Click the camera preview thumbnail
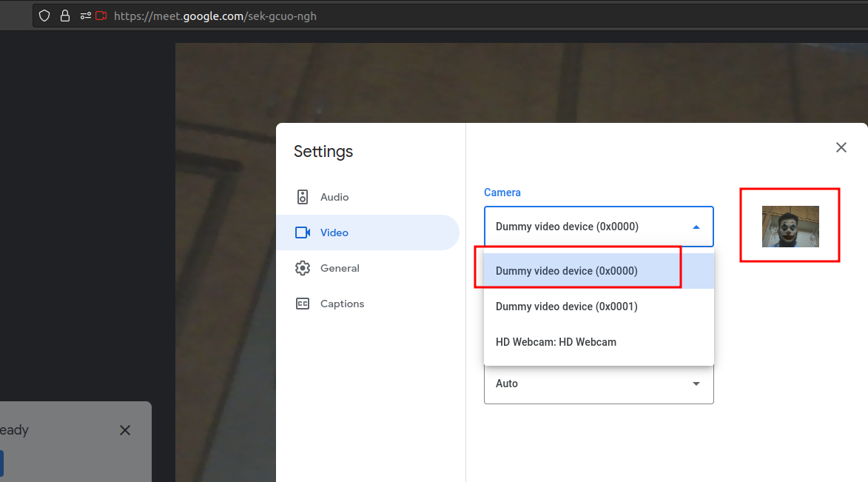868x482 pixels. [790, 227]
